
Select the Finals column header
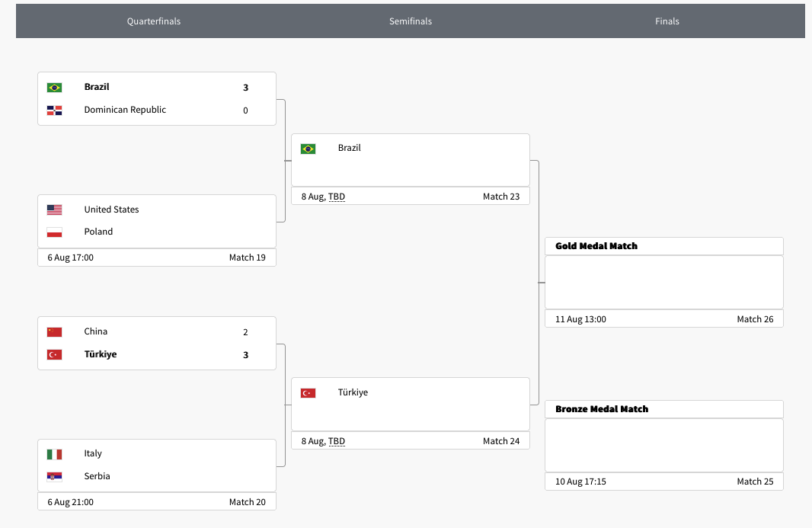pyautogui.click(x=667, y=21)
